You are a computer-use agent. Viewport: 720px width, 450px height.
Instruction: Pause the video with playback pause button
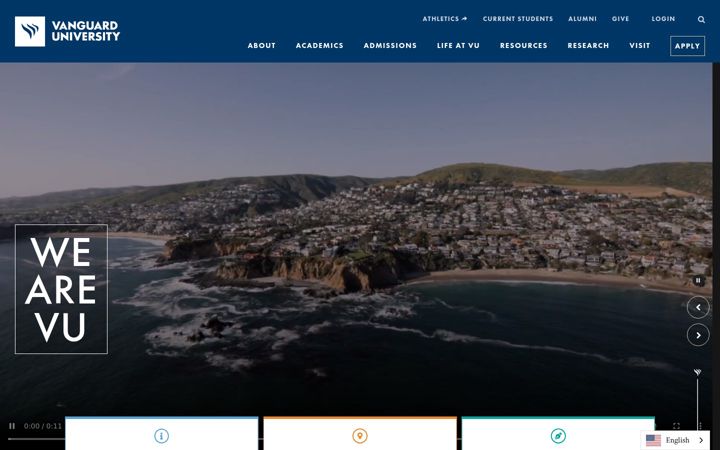pos(12,426)
